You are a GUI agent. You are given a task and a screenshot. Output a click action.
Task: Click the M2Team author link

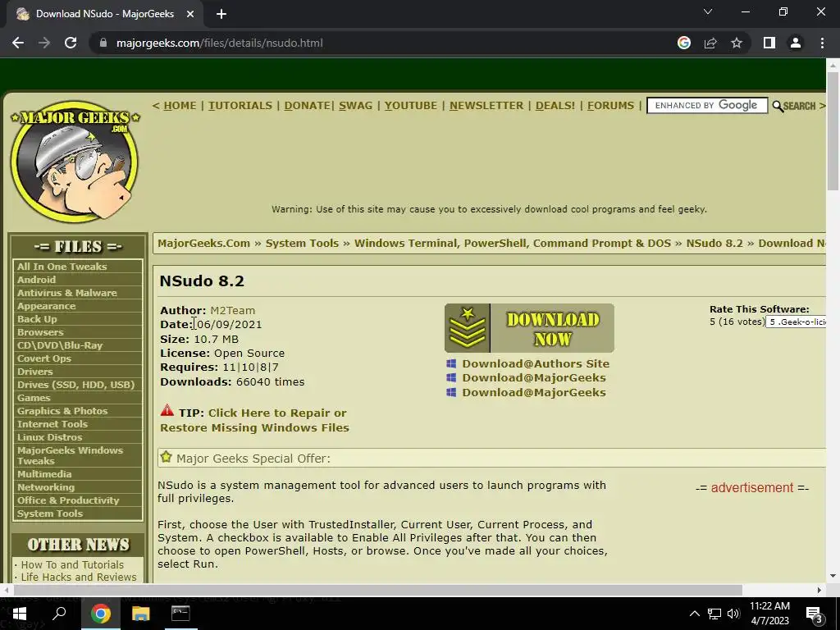(x=232, y=311)
